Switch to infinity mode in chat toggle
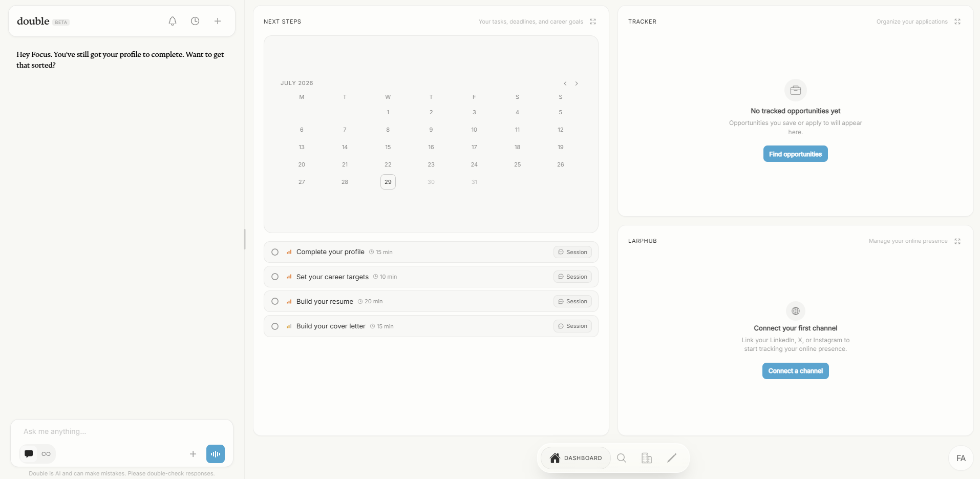This screenshot has width=980, height=479. pyautogui.click(x=46, y=454)
